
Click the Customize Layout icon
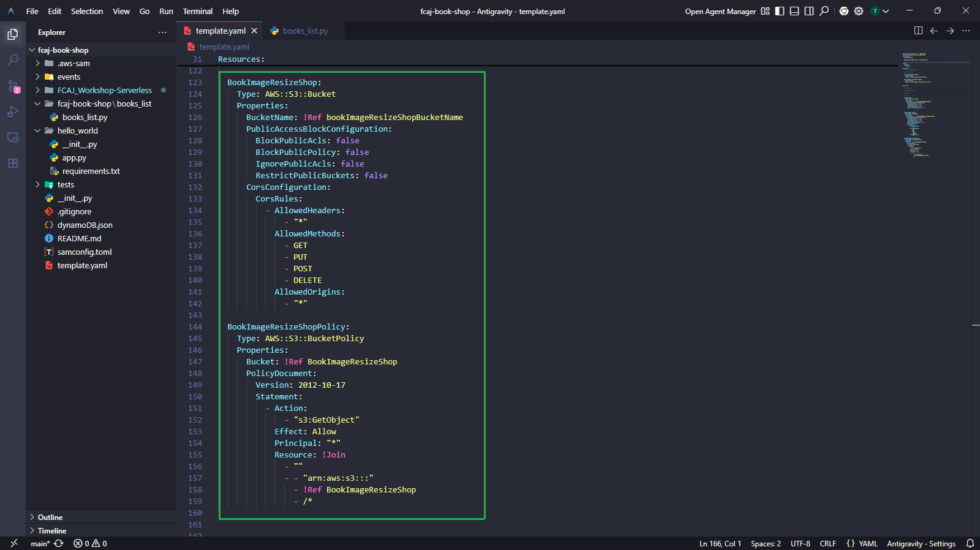pyautogui.click(x=765, y=11)
